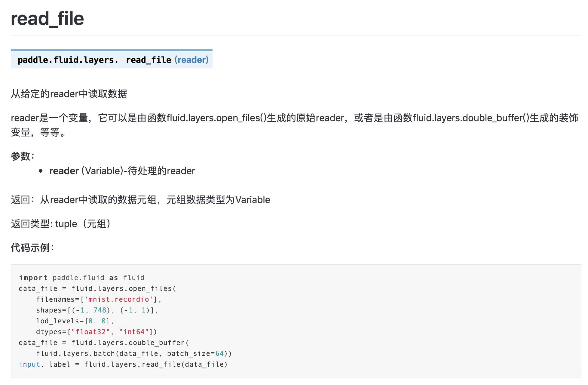Click the 返回类型 tuple line

click(x=61, y=224)
